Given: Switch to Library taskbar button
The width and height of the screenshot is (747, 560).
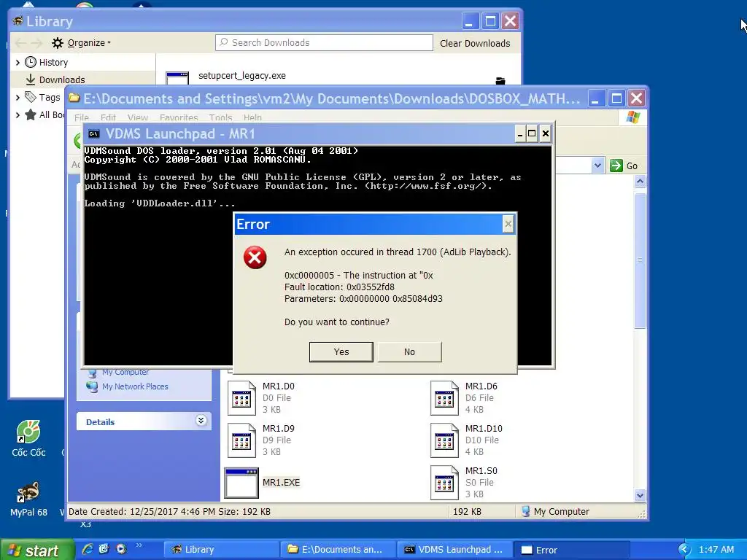Looking at the screenshot, I should 220,550.
